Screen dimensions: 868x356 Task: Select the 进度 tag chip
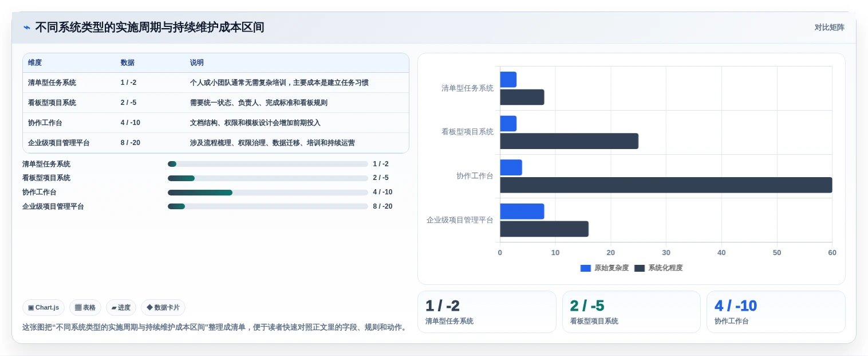(121, 308)
